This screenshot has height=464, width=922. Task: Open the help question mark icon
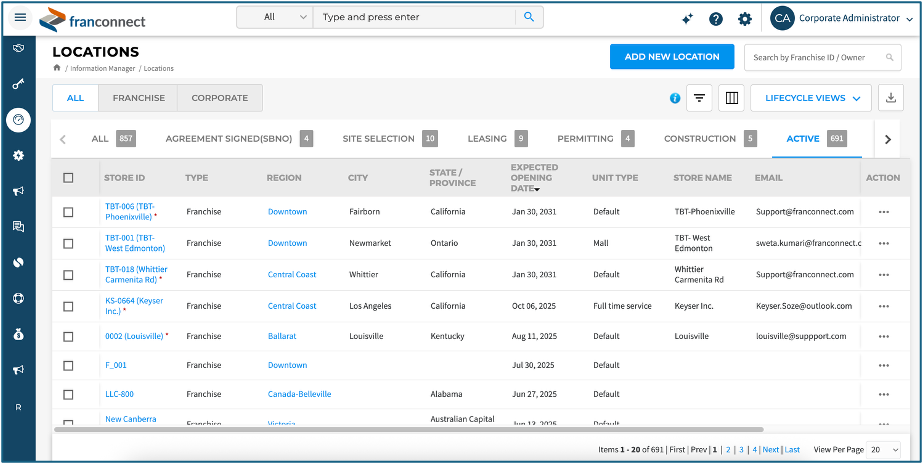716,18
